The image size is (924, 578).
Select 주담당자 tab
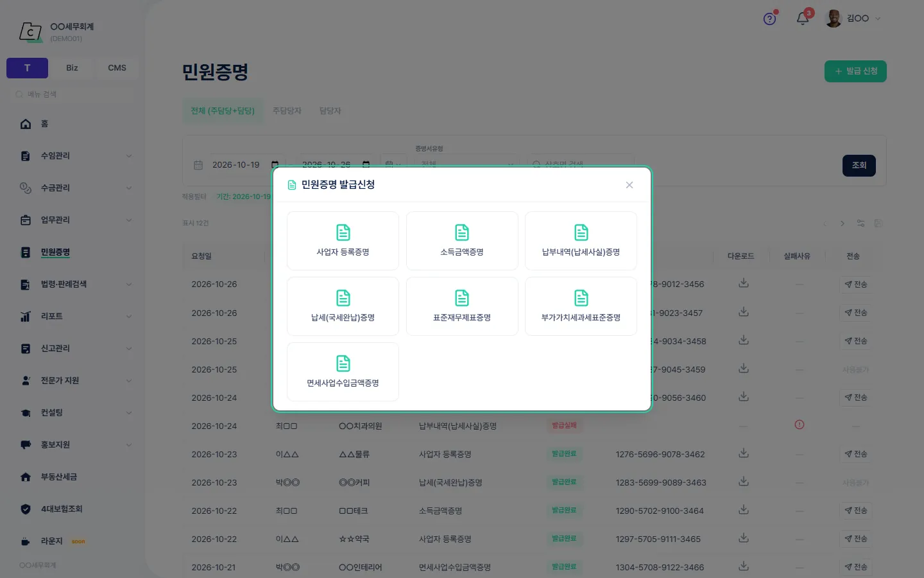pyautogui.click(x=287, y=111)
